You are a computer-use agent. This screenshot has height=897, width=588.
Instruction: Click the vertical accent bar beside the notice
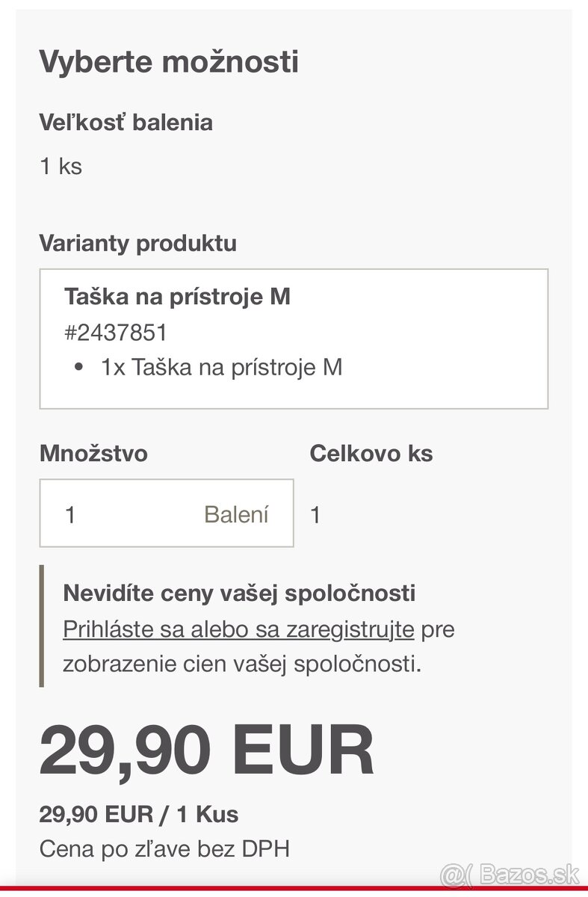43,628
